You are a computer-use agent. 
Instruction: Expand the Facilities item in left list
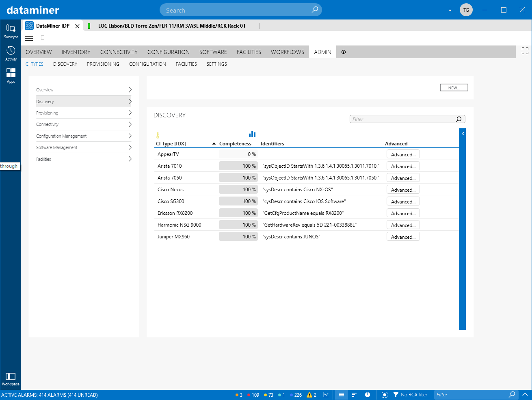[x=84, y=159]
